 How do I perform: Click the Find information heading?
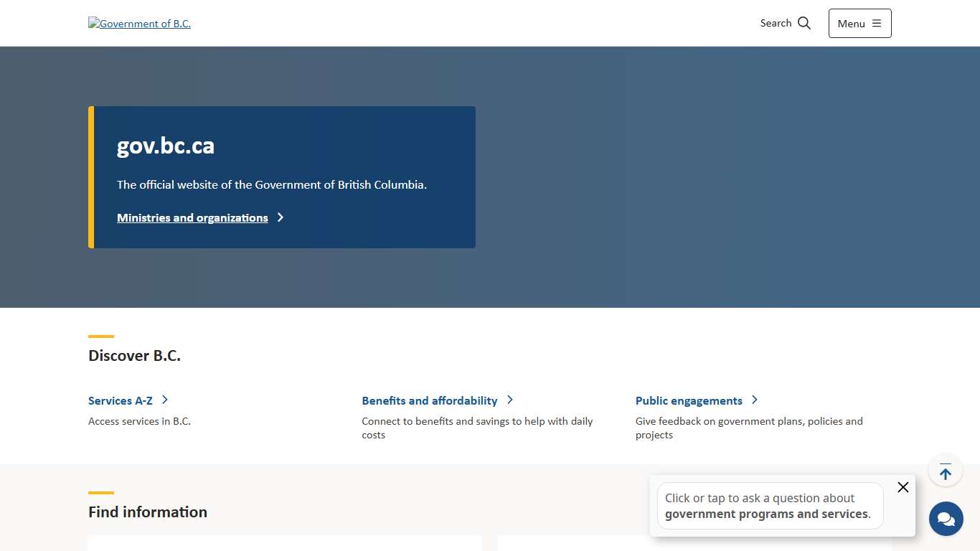click(148, 512)
